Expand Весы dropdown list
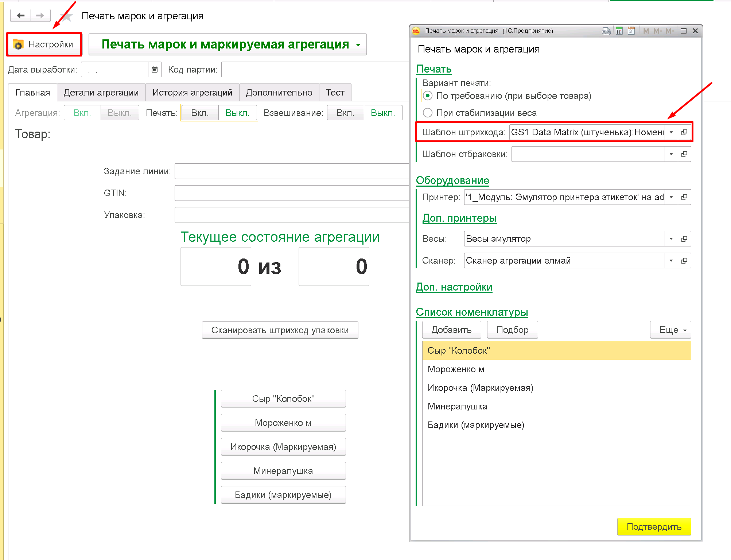 (671, 238)
